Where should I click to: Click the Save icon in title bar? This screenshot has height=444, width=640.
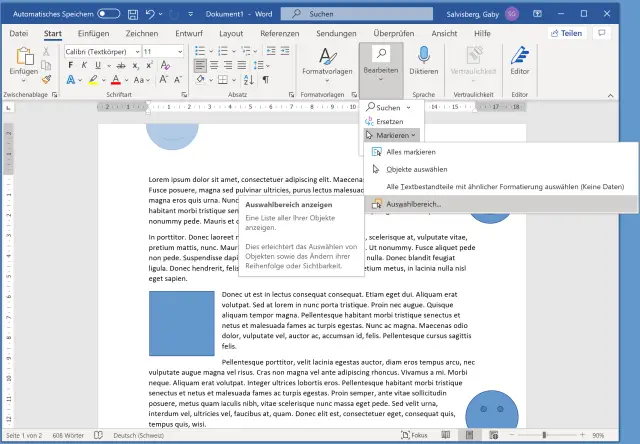132,13
